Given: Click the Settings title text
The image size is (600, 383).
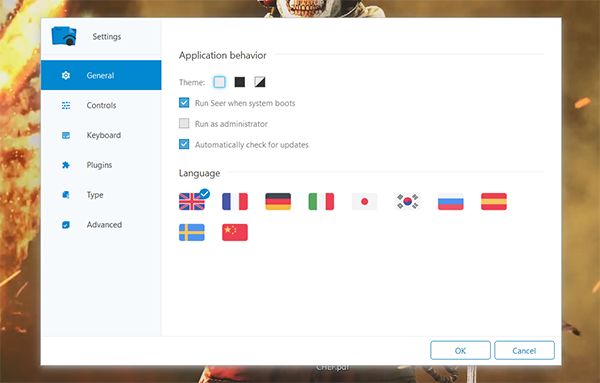Looking at the screenshot, I should click(107, 37).
